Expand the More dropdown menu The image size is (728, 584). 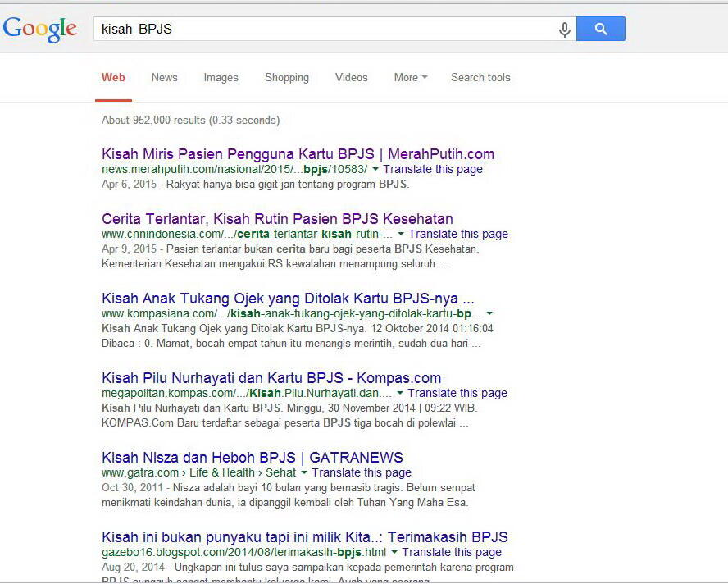(411, 78)
